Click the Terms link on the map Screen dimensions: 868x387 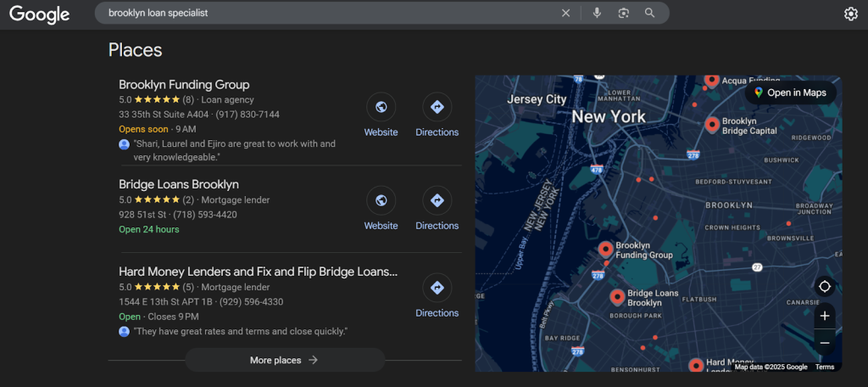coord(824,367)
